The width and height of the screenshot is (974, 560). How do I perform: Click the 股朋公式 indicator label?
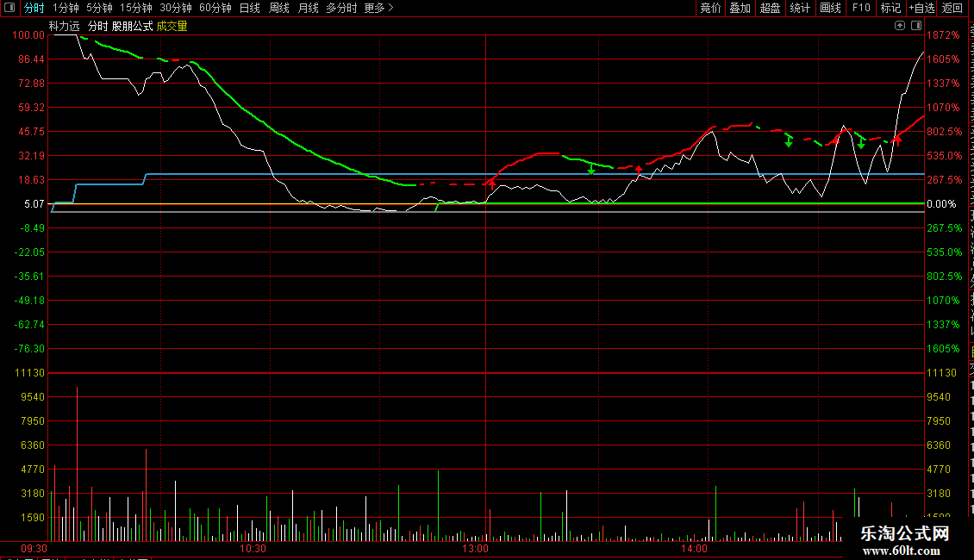(x=133, y=26)
